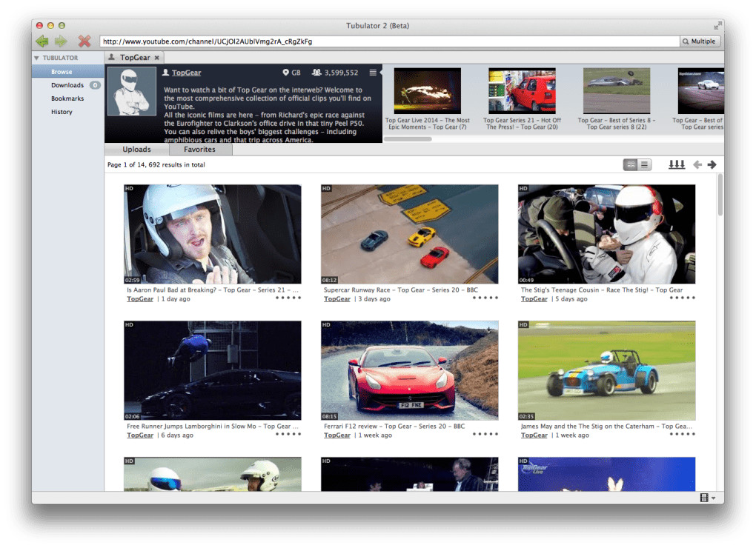The image size is (756, 548).
Task: Click the Stig channel avatar
Action: pos(132,92)
